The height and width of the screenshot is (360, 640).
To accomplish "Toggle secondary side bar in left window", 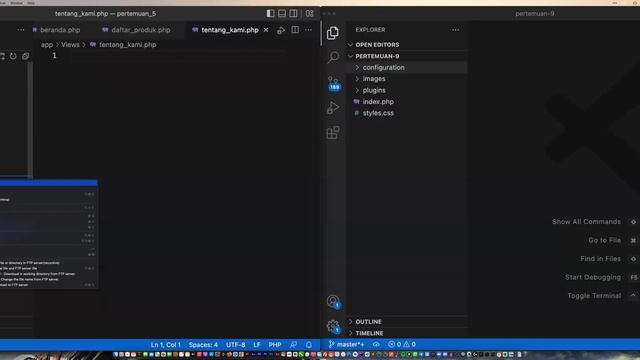I will point(293,13).
